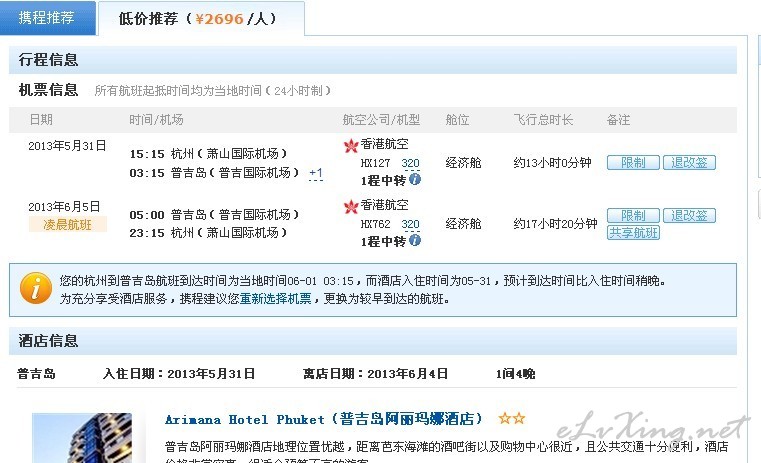
Task: Open the Arimana Hotel Phuket title link
Action: (324, 419)
